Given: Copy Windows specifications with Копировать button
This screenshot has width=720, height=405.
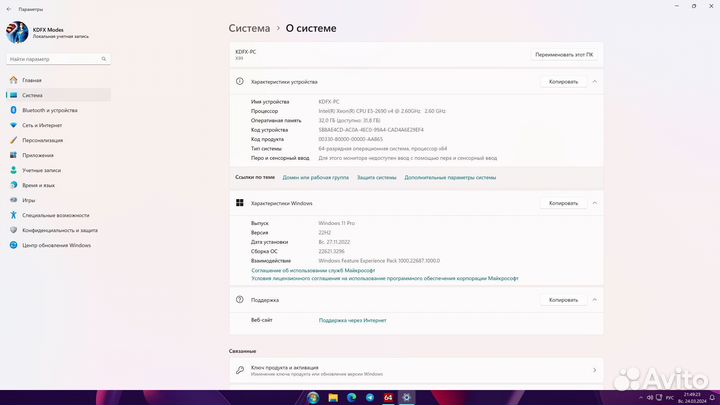Looking at the screenshot, I should pos(563,203).
